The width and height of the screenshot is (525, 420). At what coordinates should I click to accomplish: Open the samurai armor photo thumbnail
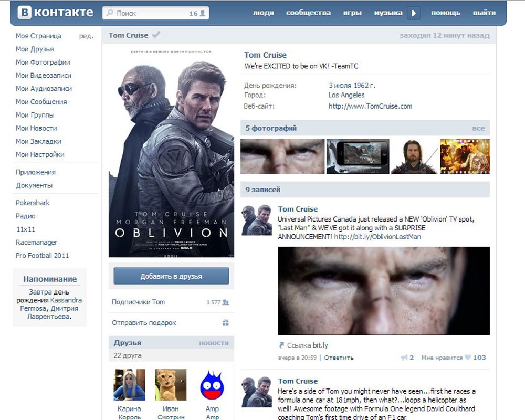tap(415, 156)
